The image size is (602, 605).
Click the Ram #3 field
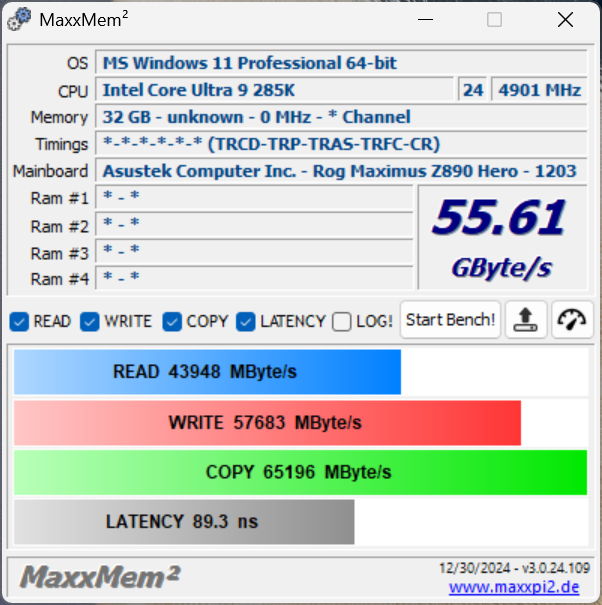click(254, 252)
